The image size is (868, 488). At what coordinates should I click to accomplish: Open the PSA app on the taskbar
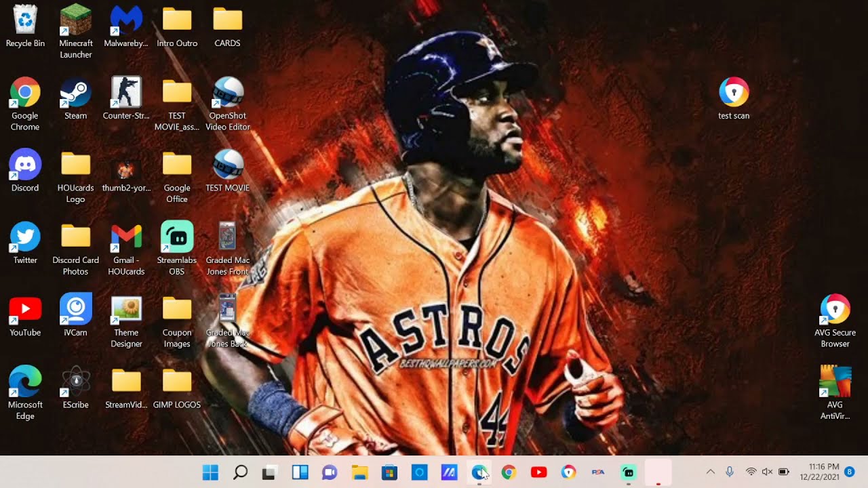pyautogui.click(x=598, y=472)
